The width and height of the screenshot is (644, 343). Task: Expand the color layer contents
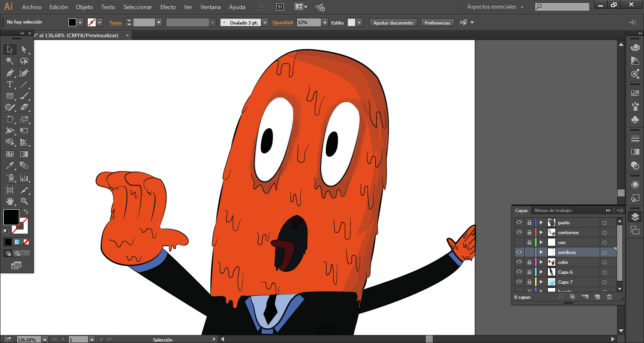(541, 262)
